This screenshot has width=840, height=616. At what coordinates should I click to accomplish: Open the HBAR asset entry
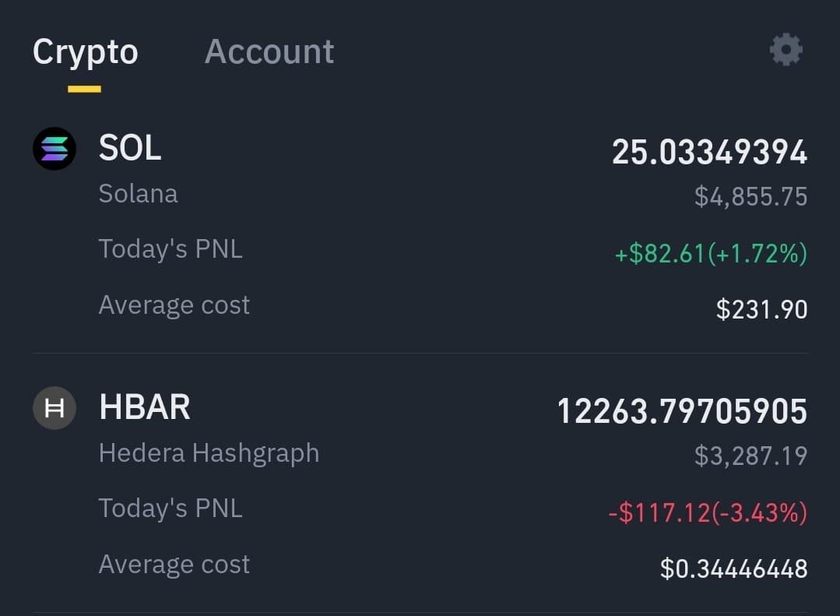420,485
